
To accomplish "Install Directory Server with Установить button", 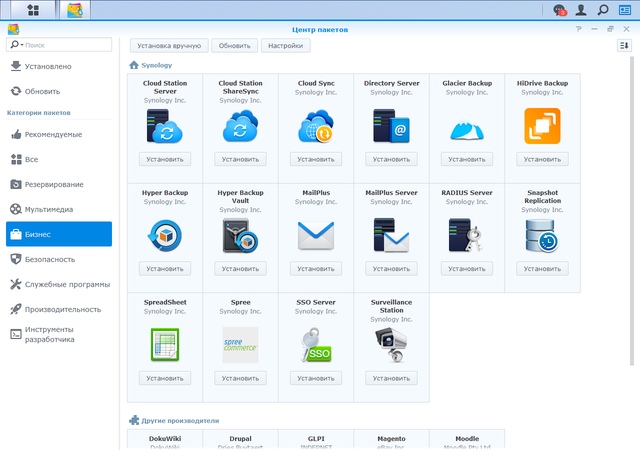I will tap(391, 159).
